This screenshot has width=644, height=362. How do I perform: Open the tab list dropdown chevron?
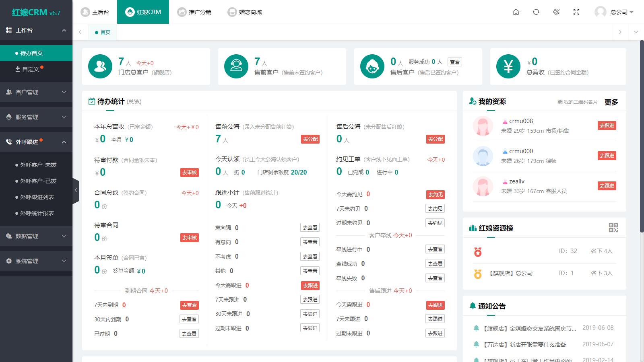tap(636, 32)
